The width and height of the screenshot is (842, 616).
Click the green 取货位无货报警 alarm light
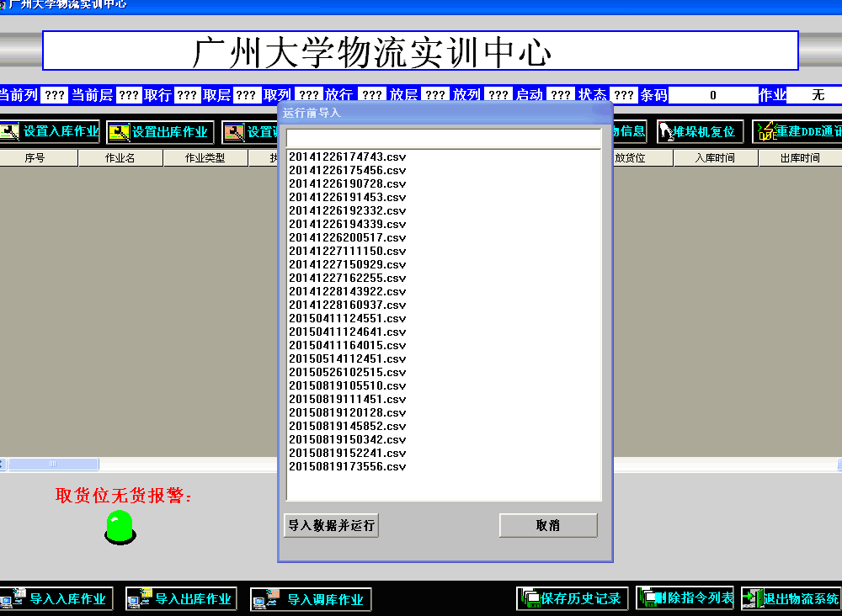[120, 527]
